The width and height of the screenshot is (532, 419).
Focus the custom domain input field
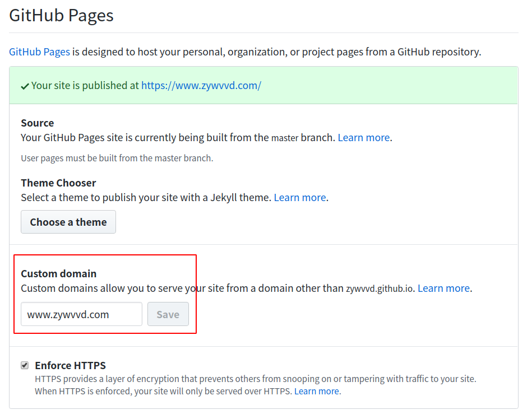(81, 314)
